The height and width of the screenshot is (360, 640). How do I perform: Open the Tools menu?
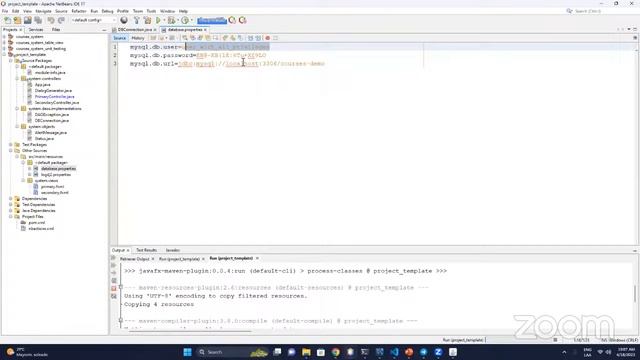pyautogui.click(x=151, y=11)
